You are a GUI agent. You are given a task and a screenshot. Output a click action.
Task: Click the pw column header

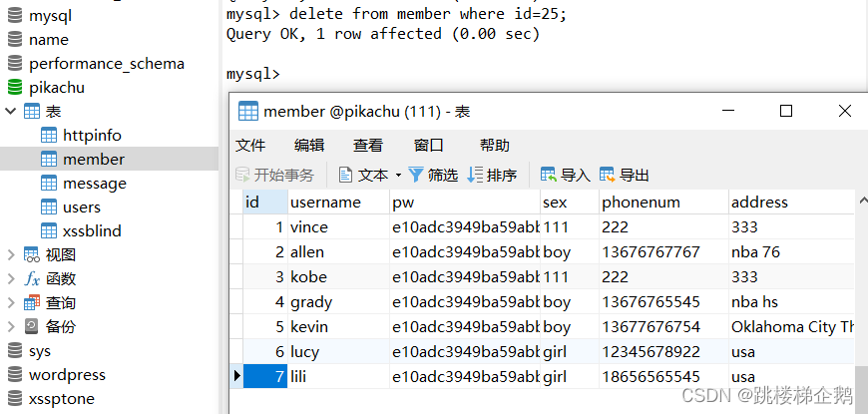click(465, 203)
